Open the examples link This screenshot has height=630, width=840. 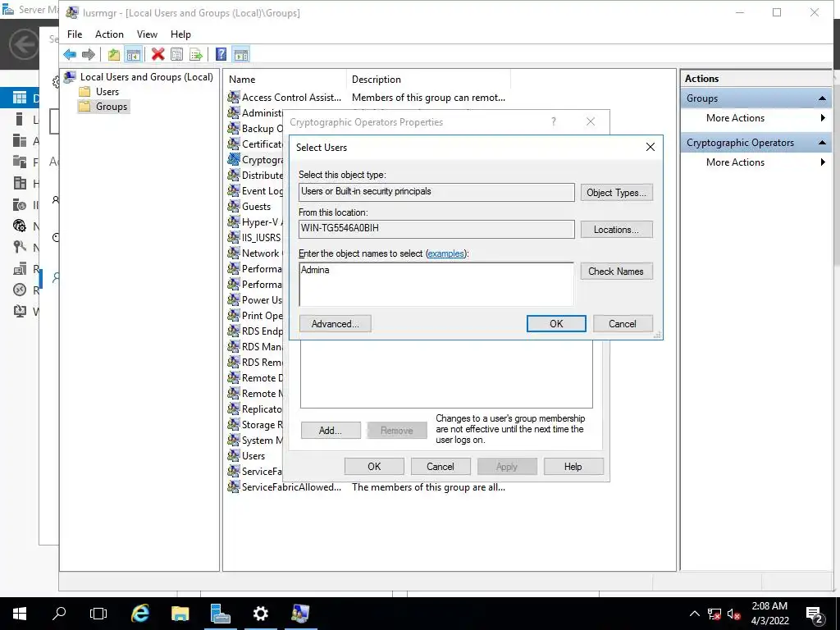click(x=445, y=253)
